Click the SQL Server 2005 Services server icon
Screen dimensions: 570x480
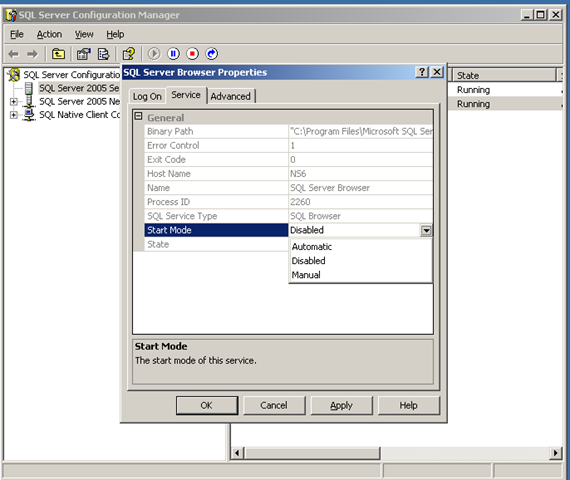(29, 88)
